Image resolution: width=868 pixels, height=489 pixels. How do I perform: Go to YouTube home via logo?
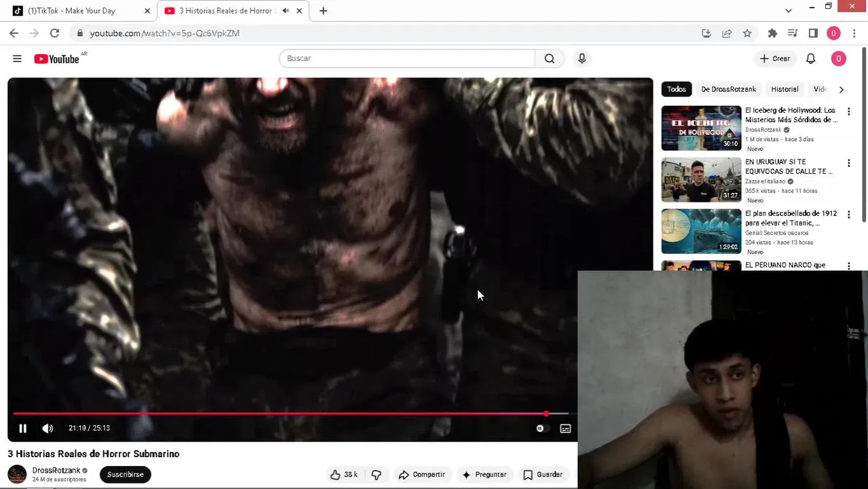click(x=57, y=59)
